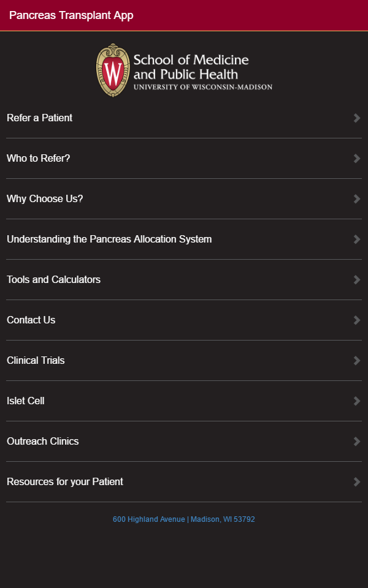Viewport: 368px width, 588px height.
Task: Click chevron next to Tools and Calculators
Action: pyautogui.click(x=357, y=280)
